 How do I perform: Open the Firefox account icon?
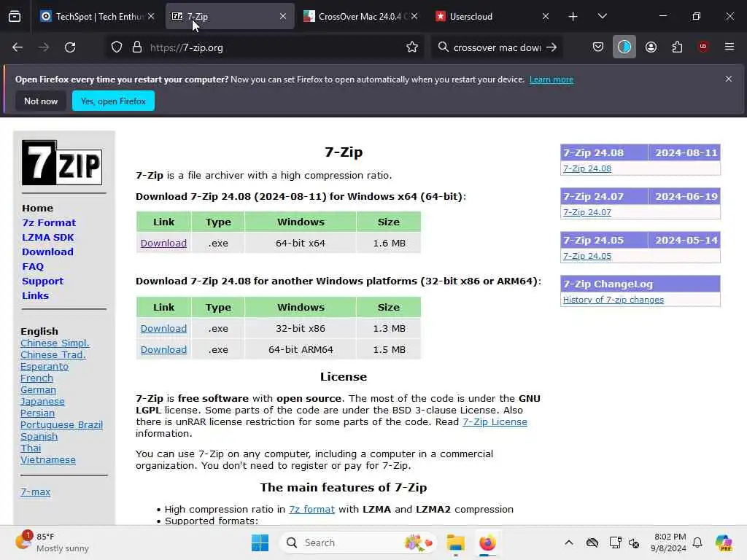click(x=651, y=47)
